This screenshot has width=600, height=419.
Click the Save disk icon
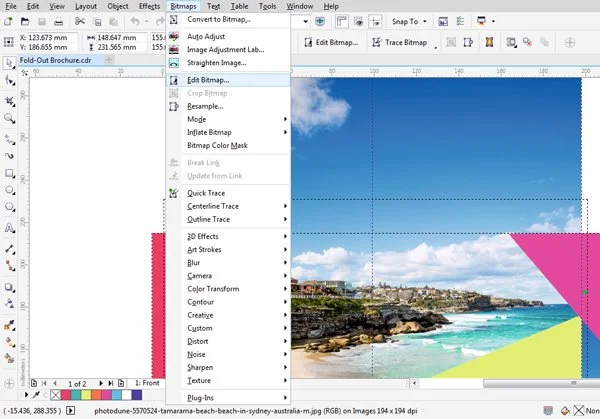pos(42,21)
